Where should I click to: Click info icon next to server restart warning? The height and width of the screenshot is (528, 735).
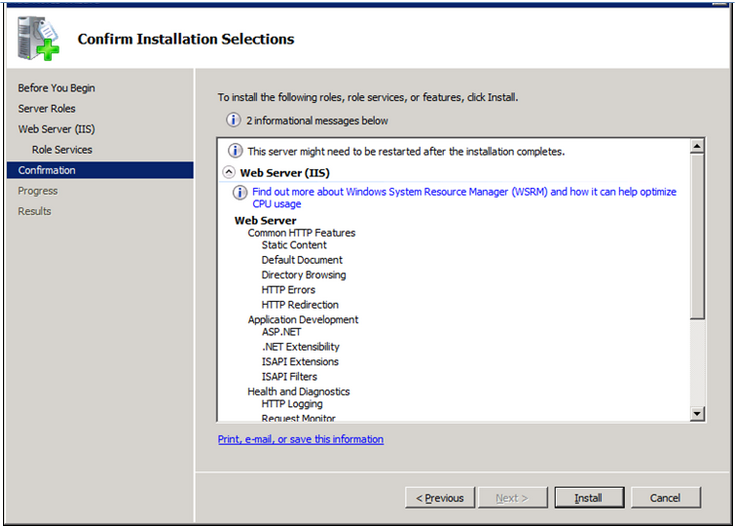click(236, 151)
